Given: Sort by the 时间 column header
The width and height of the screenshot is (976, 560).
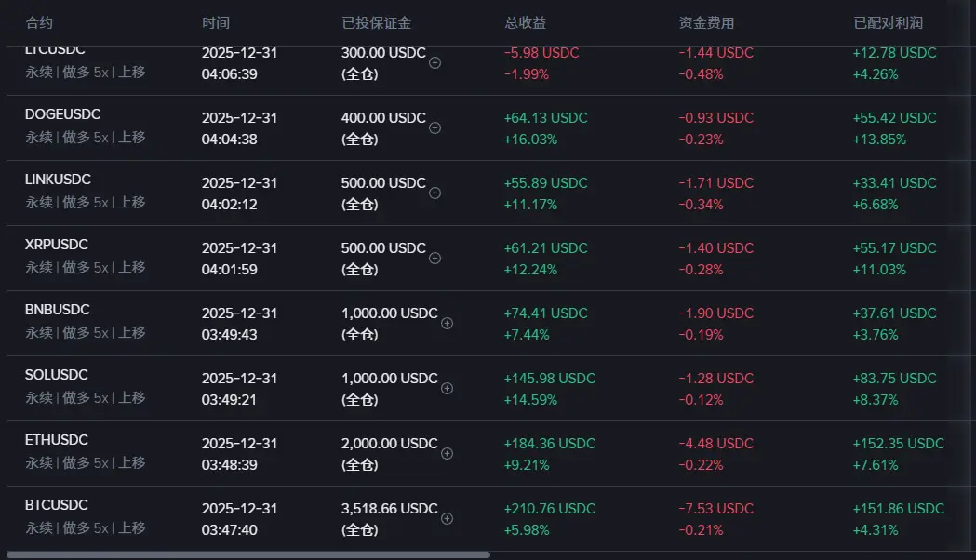Looking at the screenshot, I should [x=215, y=23].
